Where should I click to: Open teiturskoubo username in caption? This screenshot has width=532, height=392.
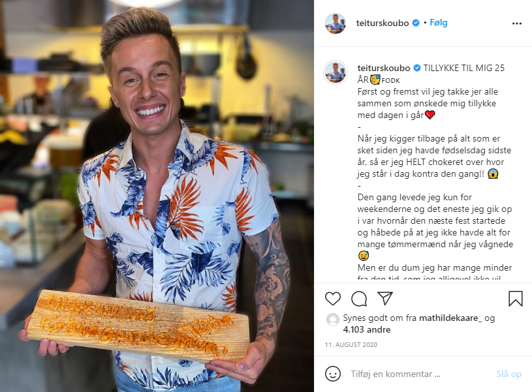point(384,68)
